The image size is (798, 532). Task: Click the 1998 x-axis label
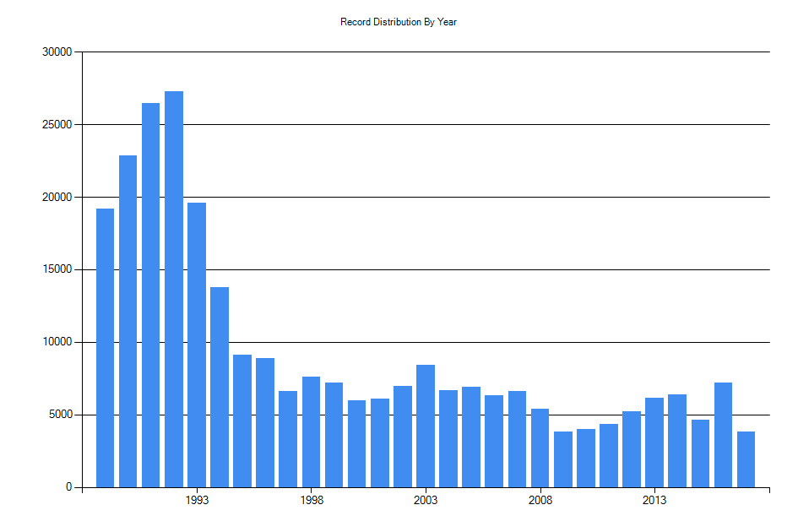tap(312, 501)
